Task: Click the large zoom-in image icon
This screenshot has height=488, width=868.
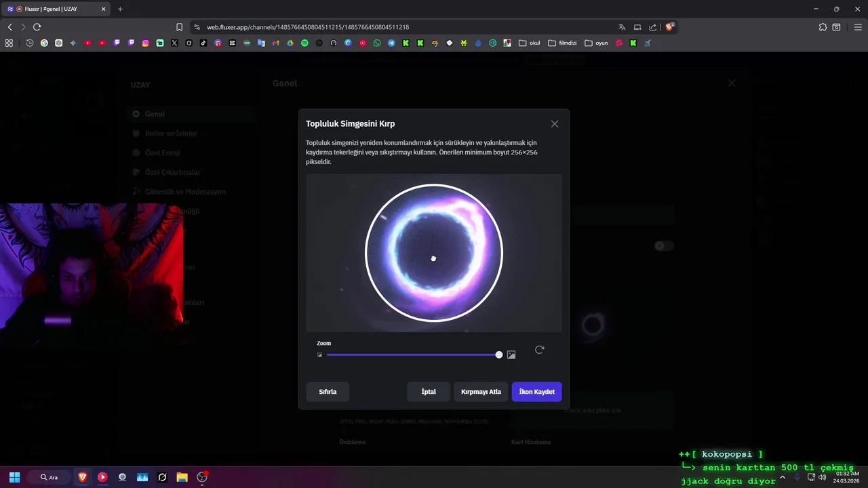Action: (x=511, y=355)
